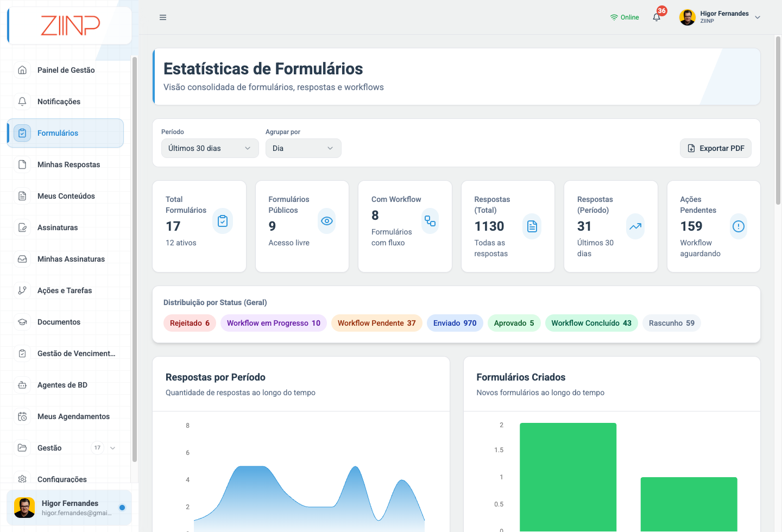The height and width of the screenshot is (532, 782).
Task: Click the trend icon in Respostas (Período) card
Action: [x=635, y=226]
